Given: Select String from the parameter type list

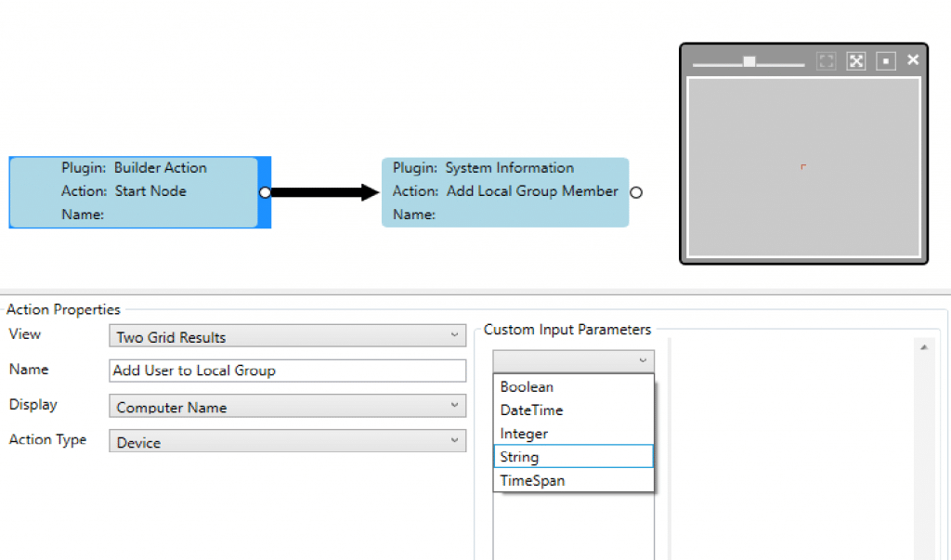Looking at the screenshot, I should coord(573,457).
